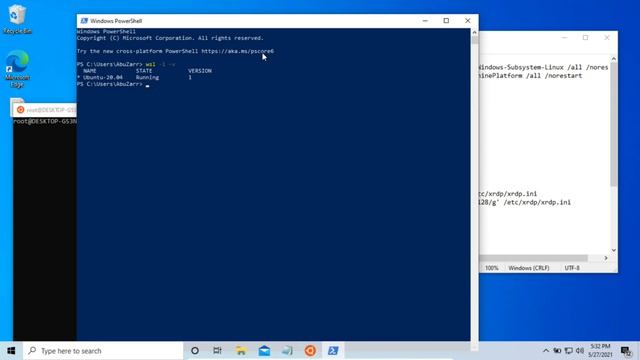
Task: Click the NAME column header in PowerShell output
Action: point(89,71)
